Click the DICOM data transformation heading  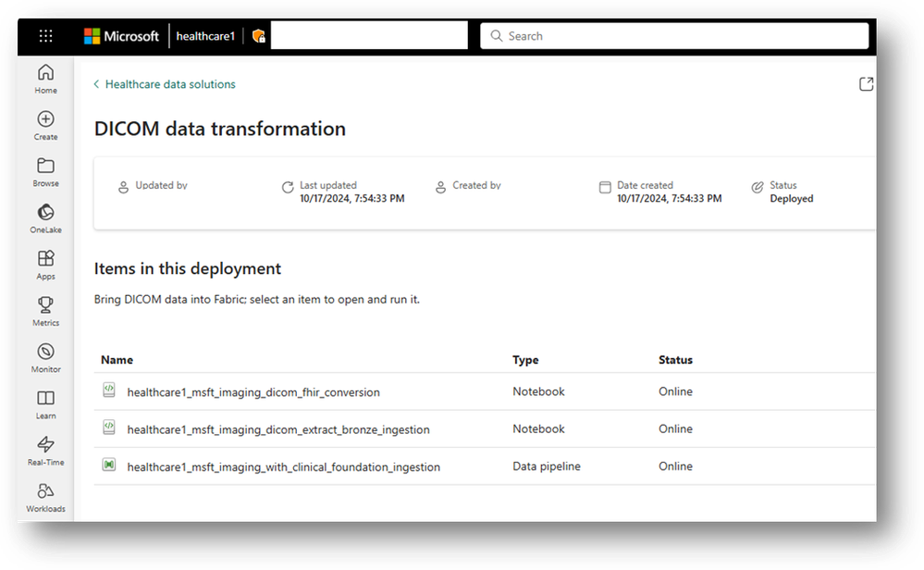click(x=220, y=129)
